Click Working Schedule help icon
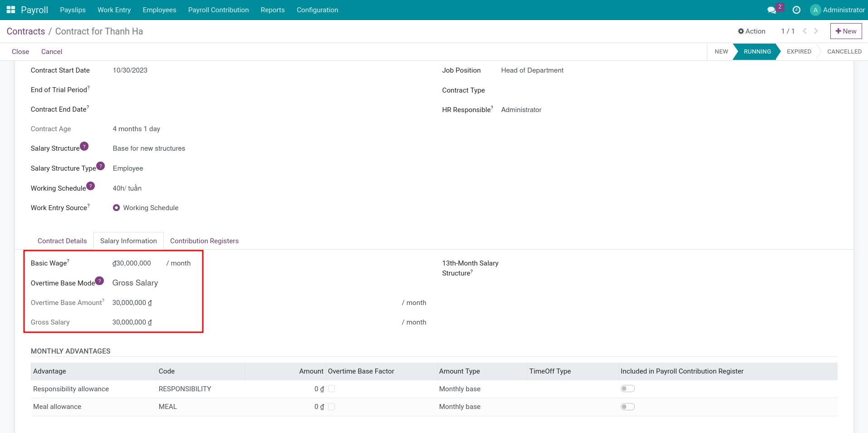The height and width of the screenshot is (433, 868). [90, 186]
